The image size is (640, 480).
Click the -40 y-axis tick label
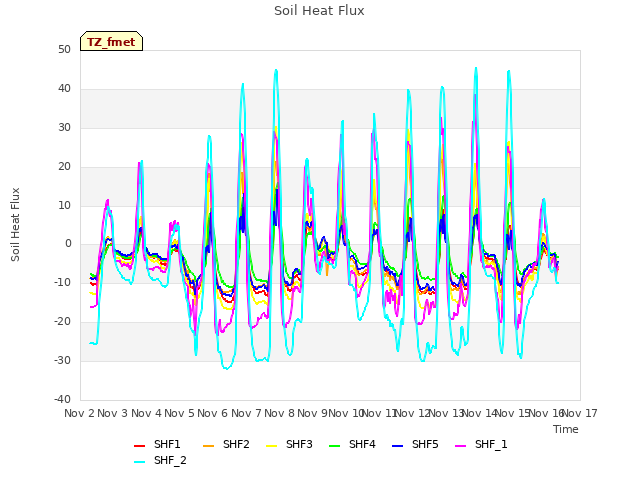[x=62, y=400]
